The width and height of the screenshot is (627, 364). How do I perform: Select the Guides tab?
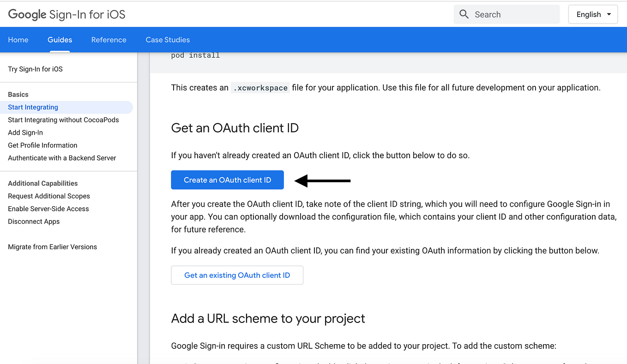coord(60,40)
